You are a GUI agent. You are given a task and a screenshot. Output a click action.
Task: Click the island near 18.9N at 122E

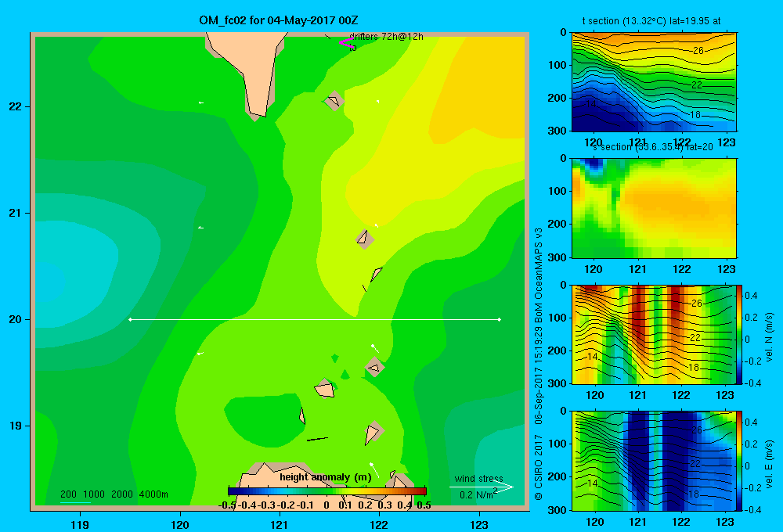pos(373,432)
